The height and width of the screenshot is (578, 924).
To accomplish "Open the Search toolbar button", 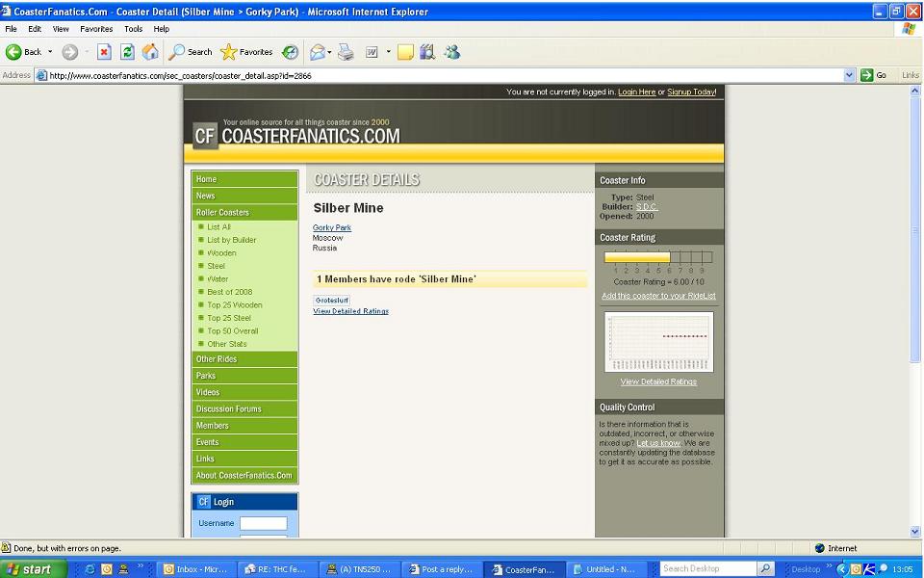I will coord(191,52).
